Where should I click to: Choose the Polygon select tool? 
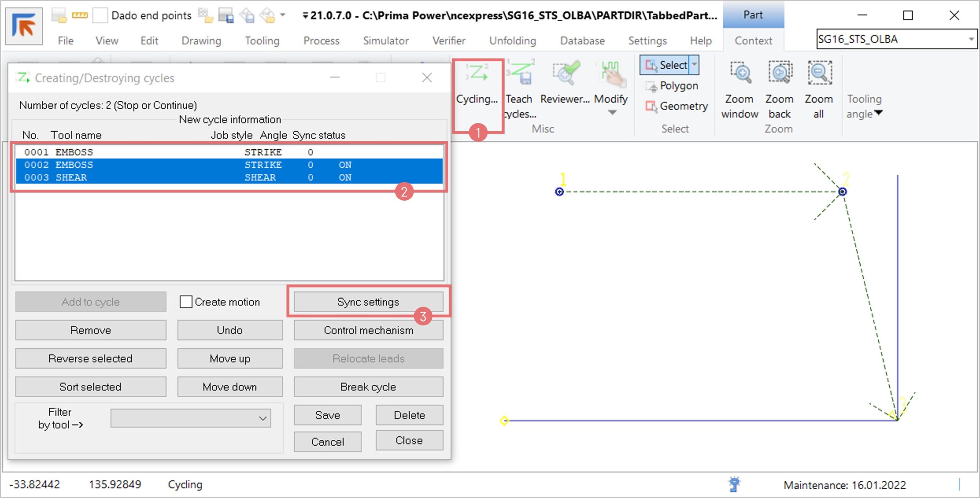(x=672, y=86)
